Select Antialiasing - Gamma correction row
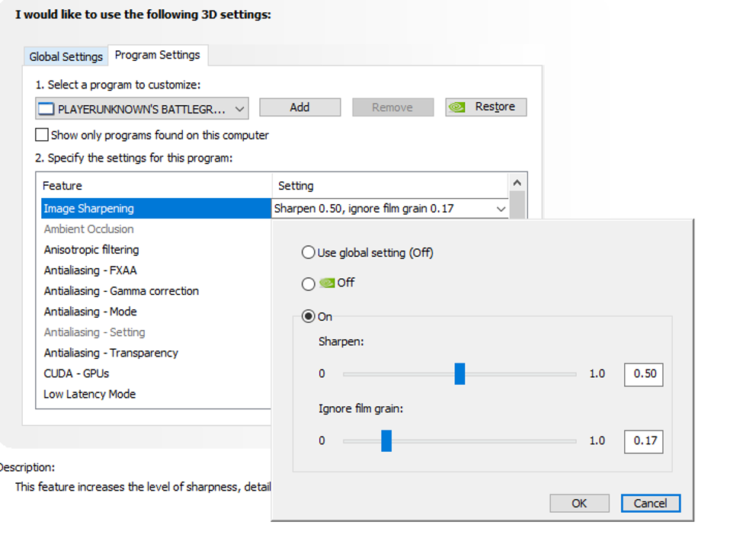 156,291
